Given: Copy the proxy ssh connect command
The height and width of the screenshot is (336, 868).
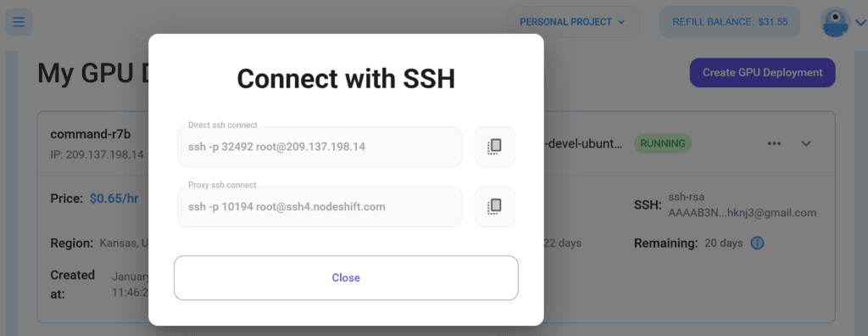Looking at the screenshot, I should point(495,206).
